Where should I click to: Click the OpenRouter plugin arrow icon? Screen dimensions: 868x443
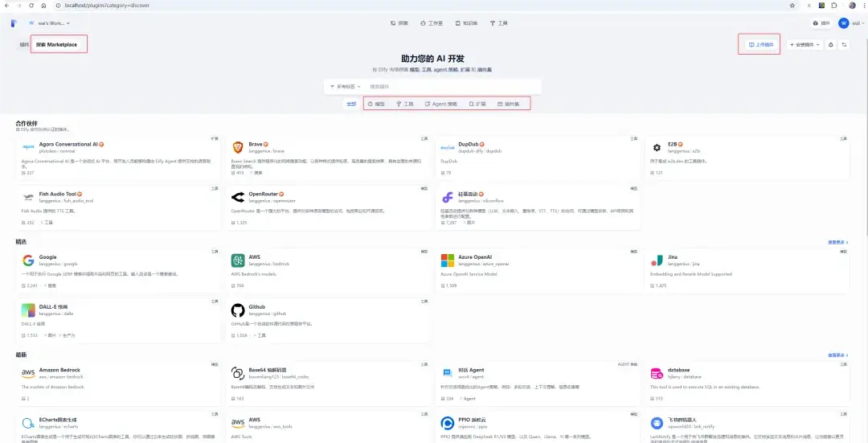click(x=238, y=197)
